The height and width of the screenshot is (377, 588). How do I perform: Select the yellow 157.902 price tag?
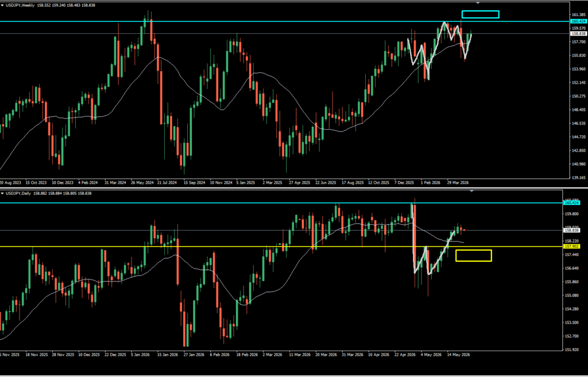pyautogui.click(x=571, y=247)
